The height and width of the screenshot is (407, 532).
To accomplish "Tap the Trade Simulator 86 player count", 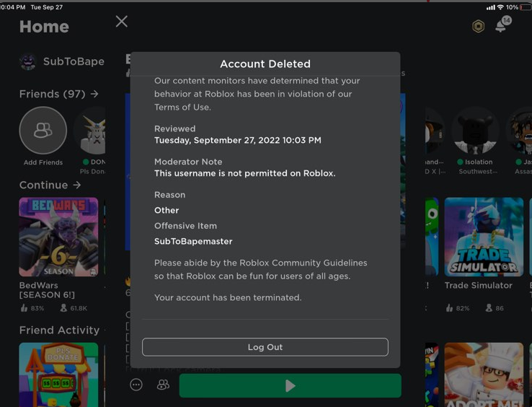I will [495, 308].
